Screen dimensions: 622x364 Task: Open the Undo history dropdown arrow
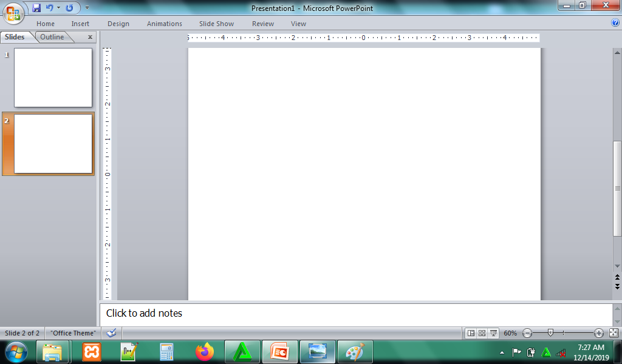tap(58, 7)
